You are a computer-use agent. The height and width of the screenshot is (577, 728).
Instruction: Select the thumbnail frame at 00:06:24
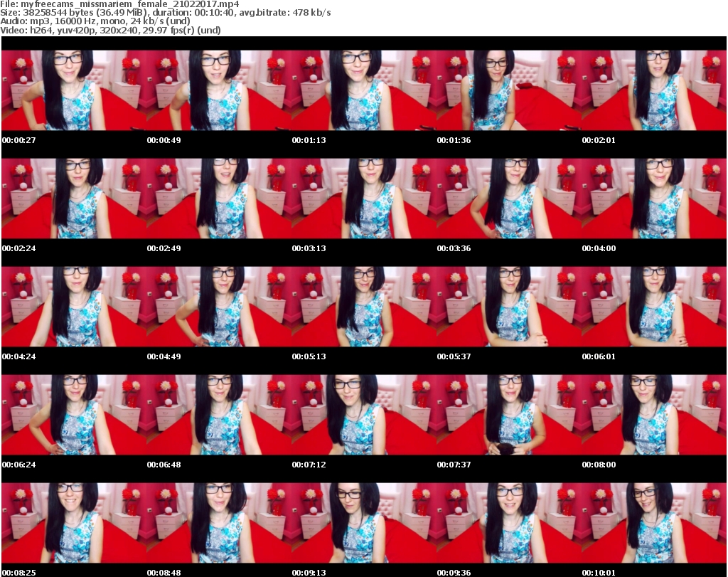point(74,415)
